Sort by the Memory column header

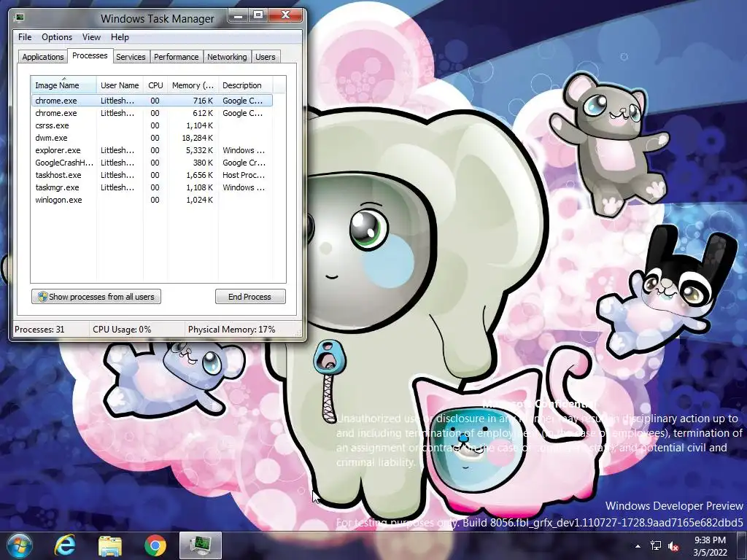point(193,85)
